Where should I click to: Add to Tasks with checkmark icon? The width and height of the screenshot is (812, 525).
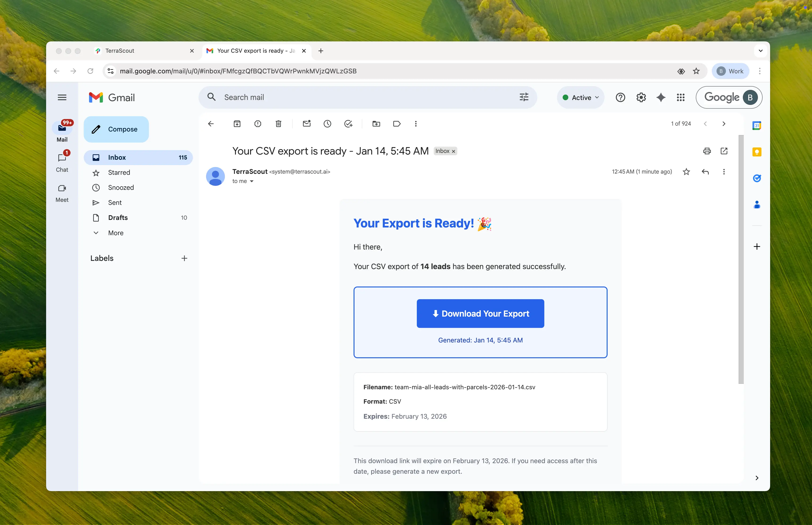coord(348,124)
